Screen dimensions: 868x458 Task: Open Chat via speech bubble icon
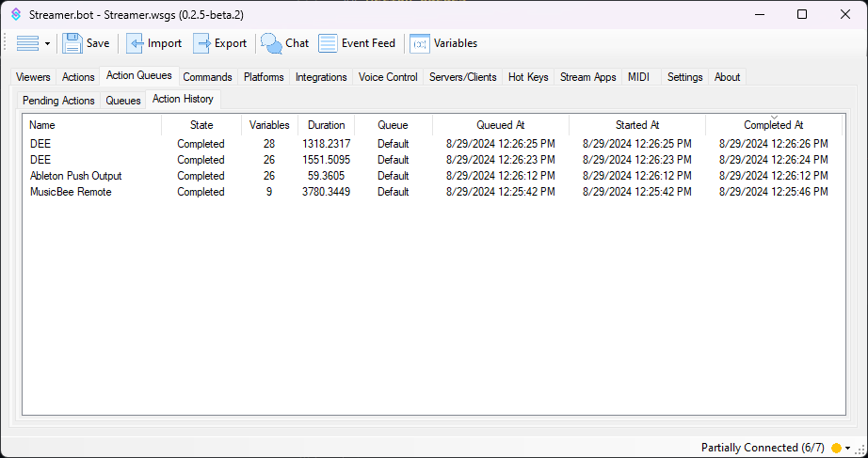(x=271, y=43)
